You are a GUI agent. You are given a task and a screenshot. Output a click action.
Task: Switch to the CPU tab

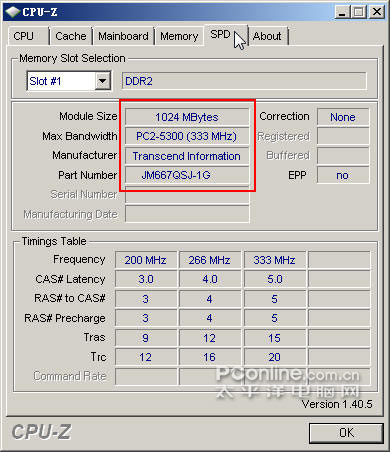pyautogui.click(x=28, y=36)
